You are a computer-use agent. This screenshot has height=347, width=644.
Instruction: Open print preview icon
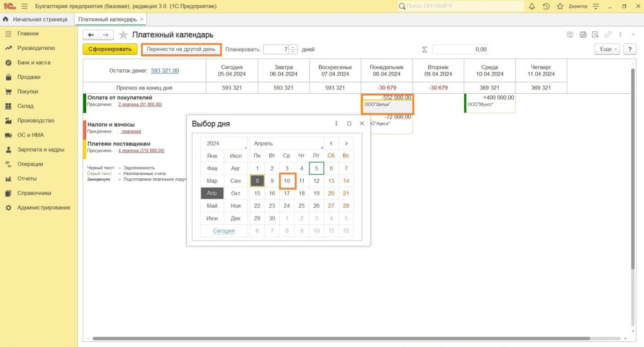tap(595, 35)
